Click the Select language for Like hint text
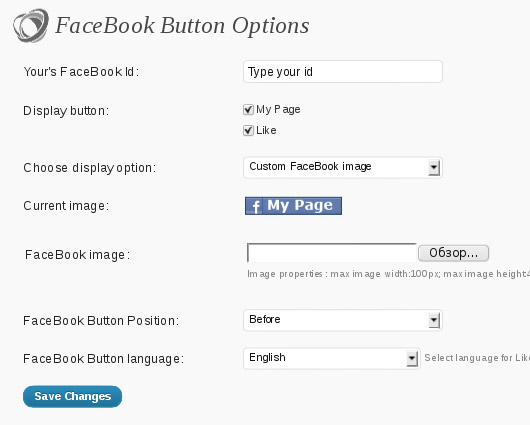This screenshot has width=530, height=425. coord(477,358)
